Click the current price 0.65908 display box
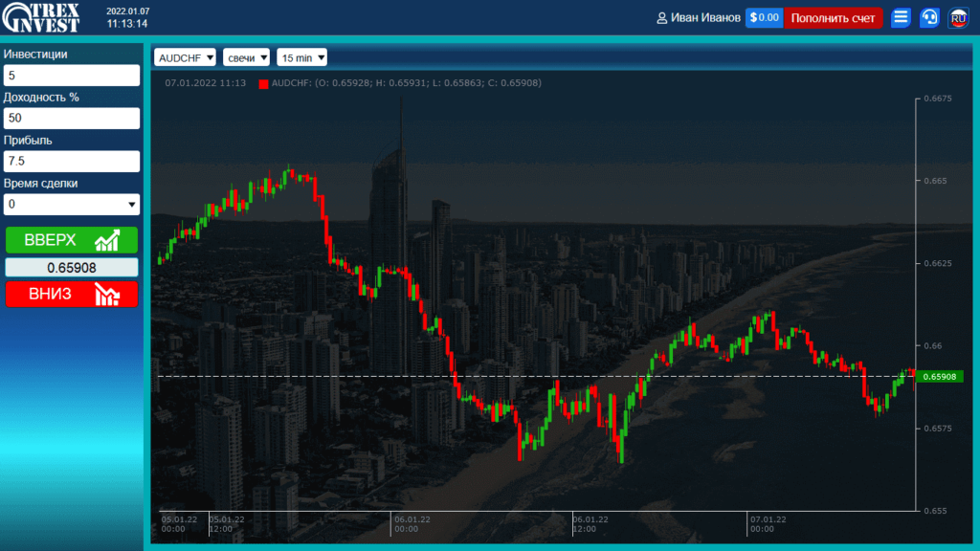The width and height of the screenshot is (980, 551). (x=72, y=268)
